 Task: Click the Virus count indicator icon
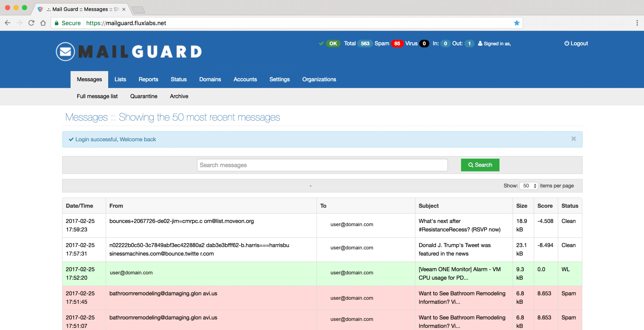tap(423, 43)
